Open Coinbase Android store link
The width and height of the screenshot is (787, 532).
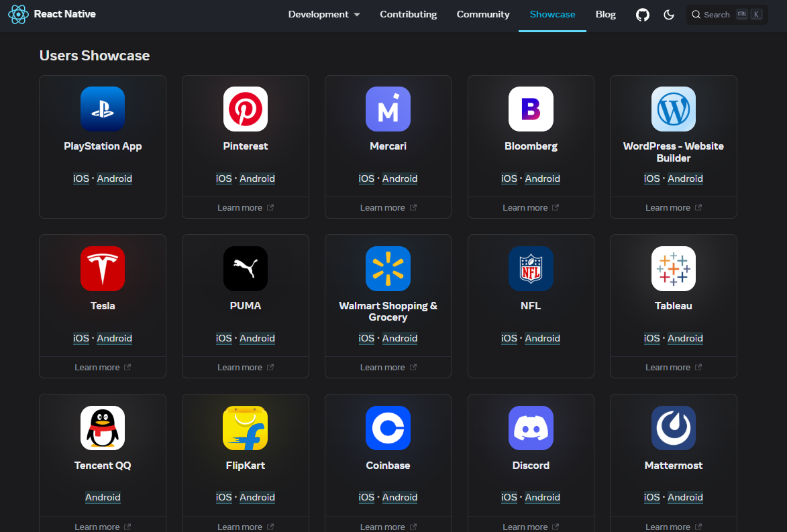pyautogui.click(x=400, y=497)
